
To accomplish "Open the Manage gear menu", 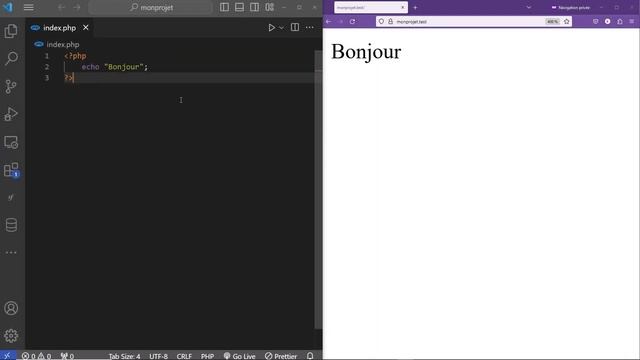I will pyautogui.click(x=11, y=336).
